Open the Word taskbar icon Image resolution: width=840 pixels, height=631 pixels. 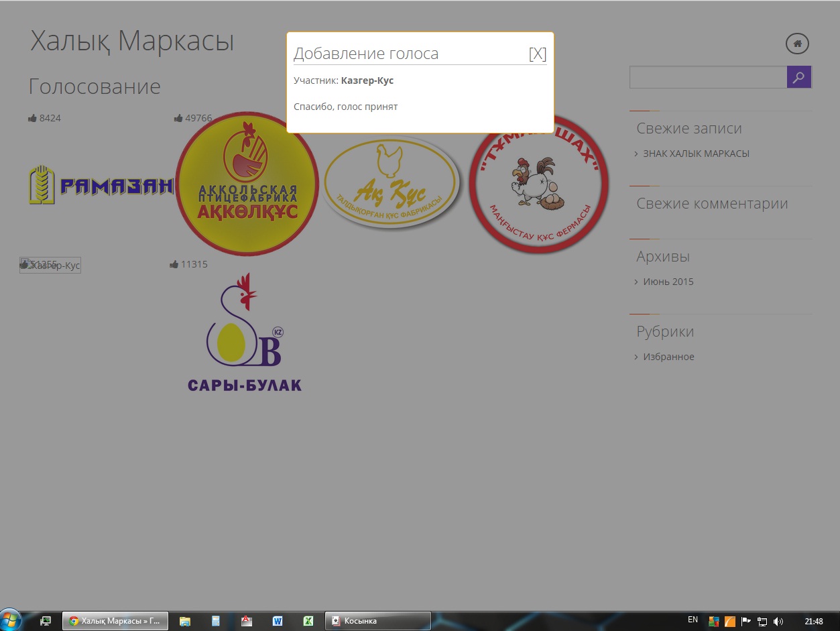point(278,621)
